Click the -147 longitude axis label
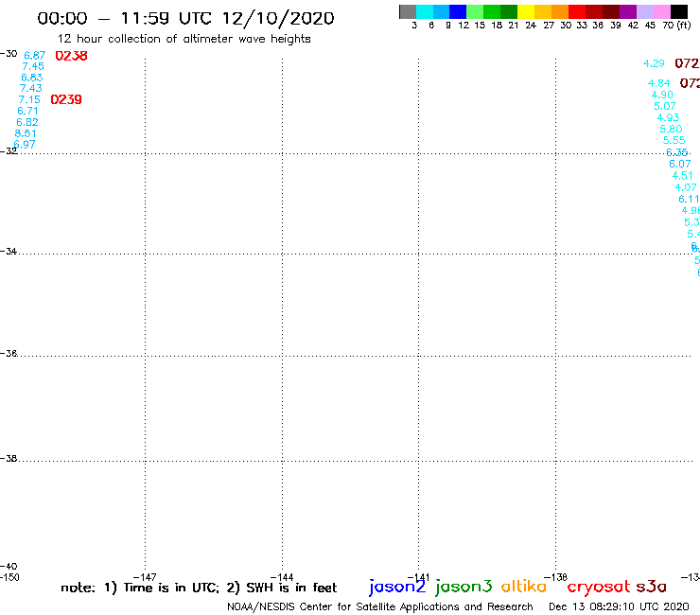The height and width of the screenshot is (615, 700). tap(145, 577)
